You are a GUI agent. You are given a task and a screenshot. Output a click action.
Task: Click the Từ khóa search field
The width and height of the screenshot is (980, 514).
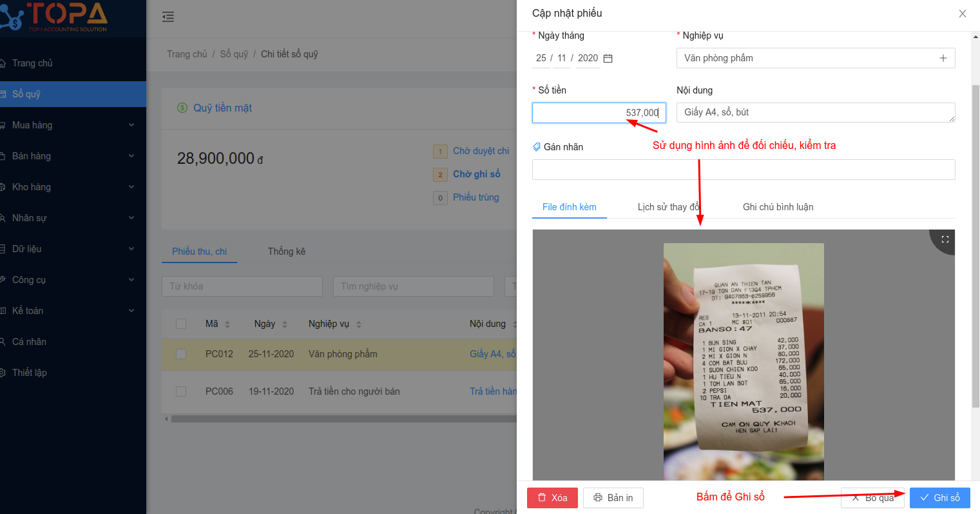coord(242,286)
